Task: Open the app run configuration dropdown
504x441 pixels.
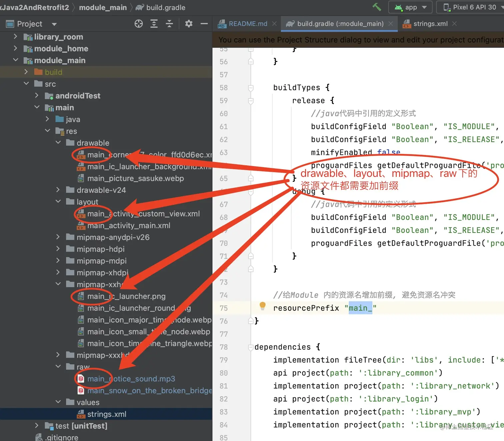Action: tap(410, 7)
